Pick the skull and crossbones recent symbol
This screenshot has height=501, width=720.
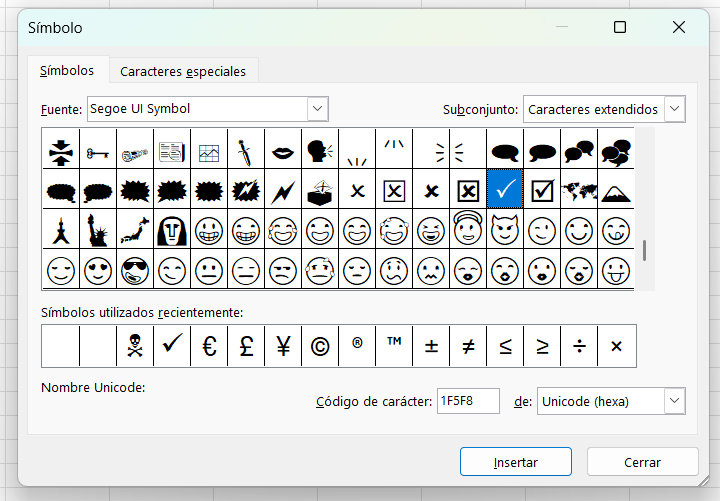pyautogui.click(x=135, y=346)
